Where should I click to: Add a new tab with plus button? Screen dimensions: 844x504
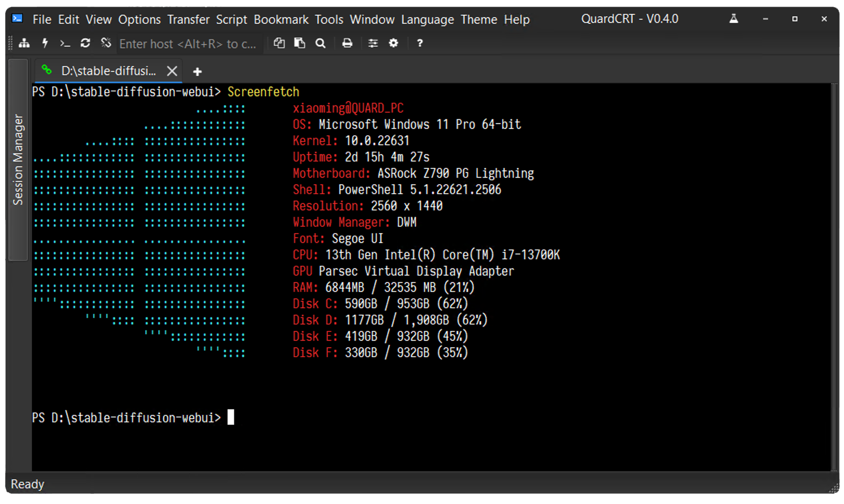[x=197, y=72]
